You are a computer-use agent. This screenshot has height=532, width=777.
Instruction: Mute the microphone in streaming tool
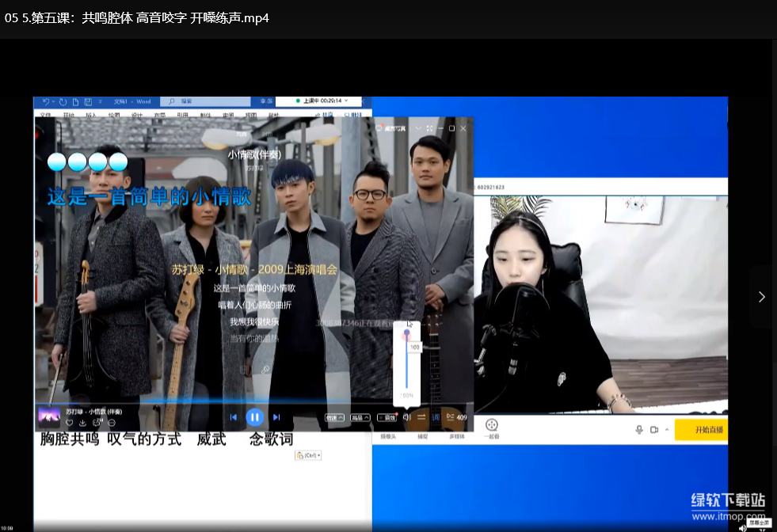(639, 429)
